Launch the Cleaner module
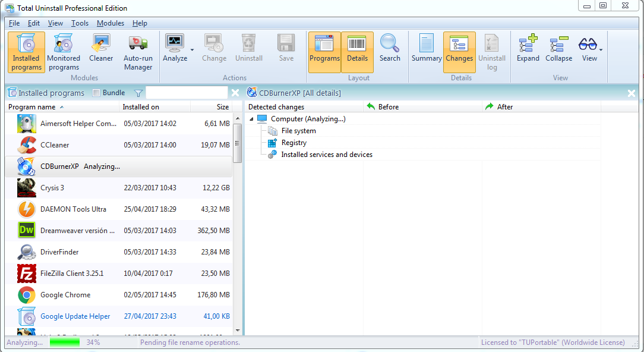The image size is (644, 352). coord(101,48)
